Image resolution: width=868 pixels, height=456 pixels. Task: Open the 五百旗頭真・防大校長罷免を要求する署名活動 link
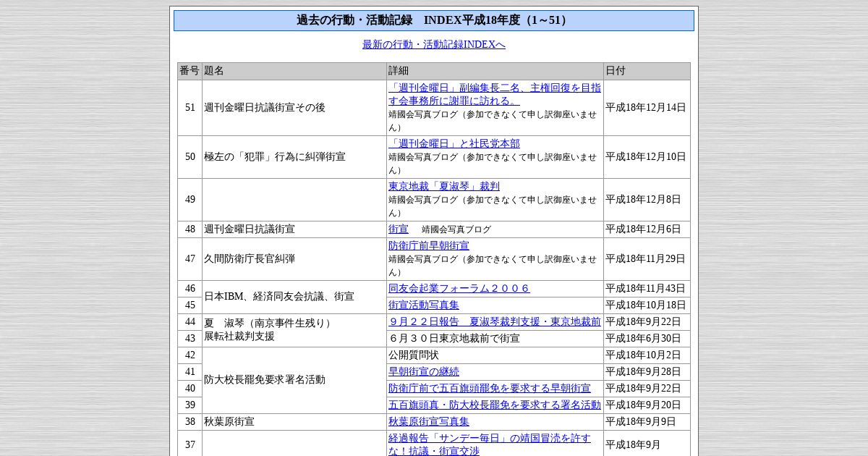click(495, 405)
